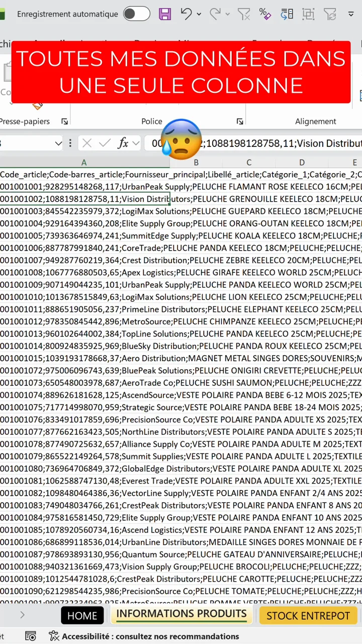Image resolution: width=362 pixels, height=644 pixels.
Task: Select the row with PELUCHE GATEAU D'ANNIVERSAIRE
Action: (181, 554)
